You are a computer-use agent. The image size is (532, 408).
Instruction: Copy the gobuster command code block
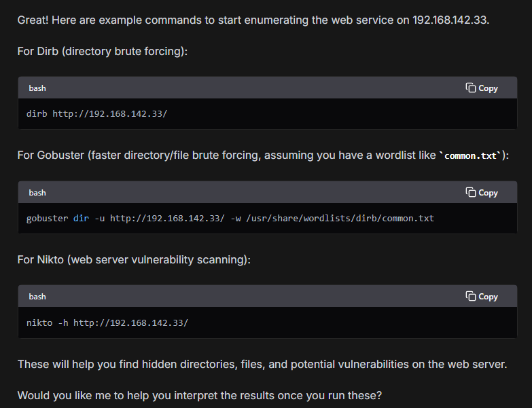[482, 193]
